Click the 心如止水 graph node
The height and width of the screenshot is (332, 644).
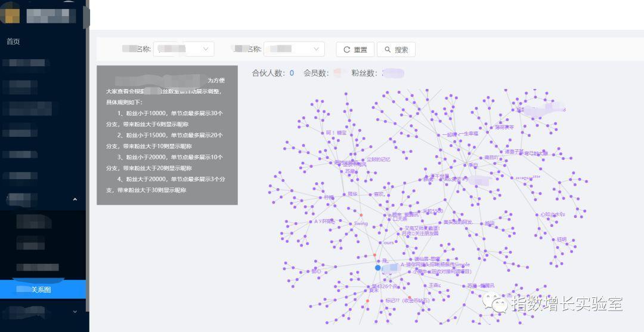coord(552,214)
